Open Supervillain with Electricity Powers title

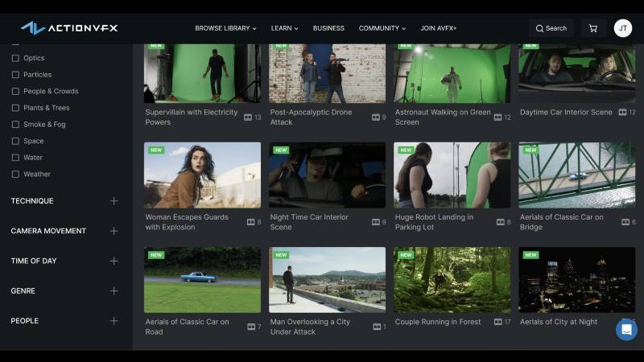[192, 117]
